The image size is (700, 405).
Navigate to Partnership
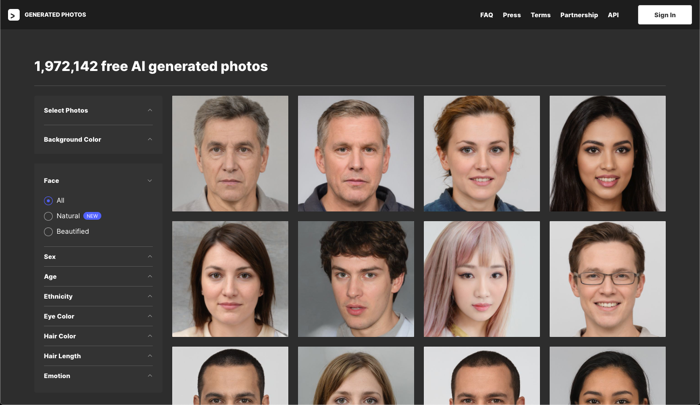click(579, 15)
